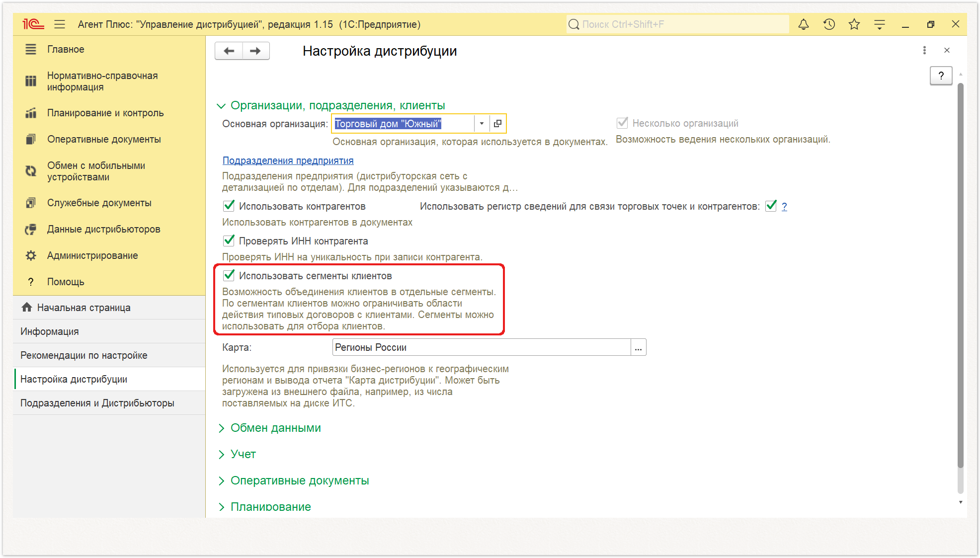Click Помощь question mark icon
The width and height of the screenshot is (980, 558).
31,282
